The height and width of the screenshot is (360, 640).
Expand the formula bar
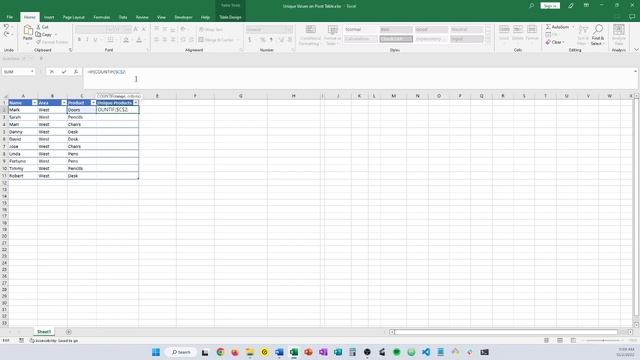coord(635,71)
